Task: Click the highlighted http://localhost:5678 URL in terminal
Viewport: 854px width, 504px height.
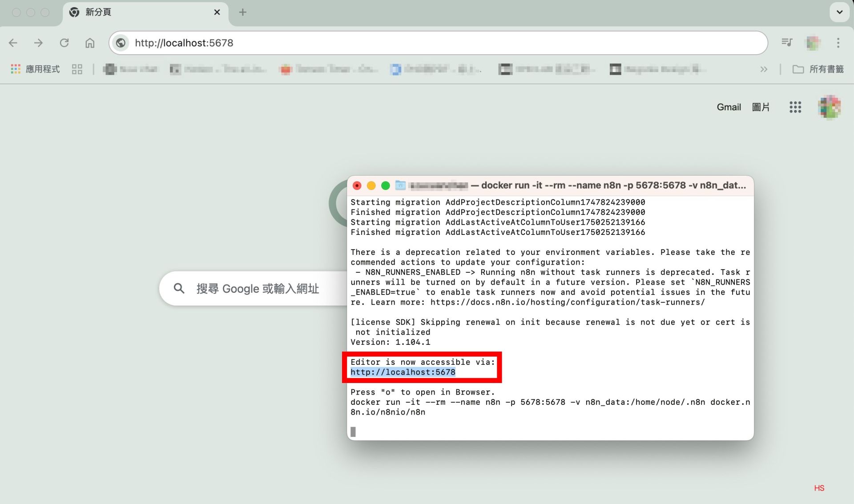Action: [403, 372]
